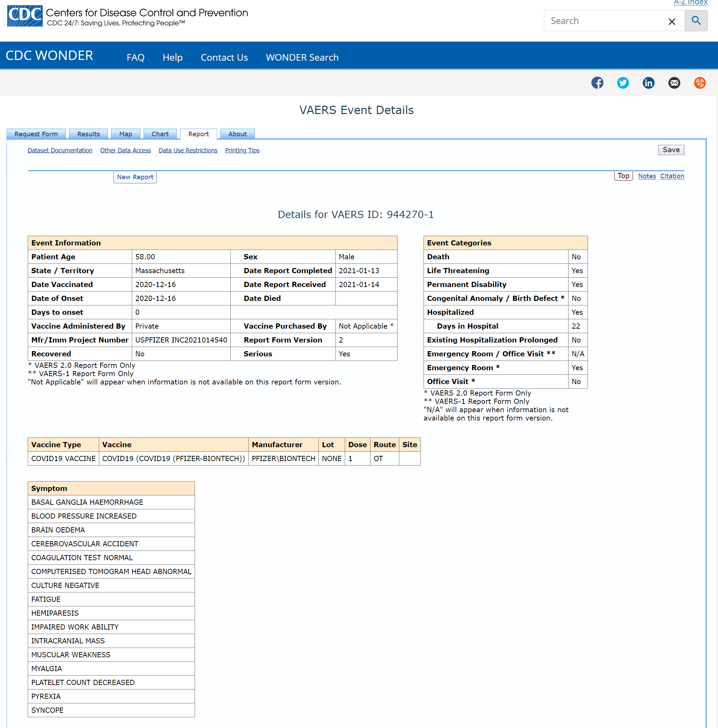Open Printing Tips link
Screen dimensions: 718x728
pos(242,150)
